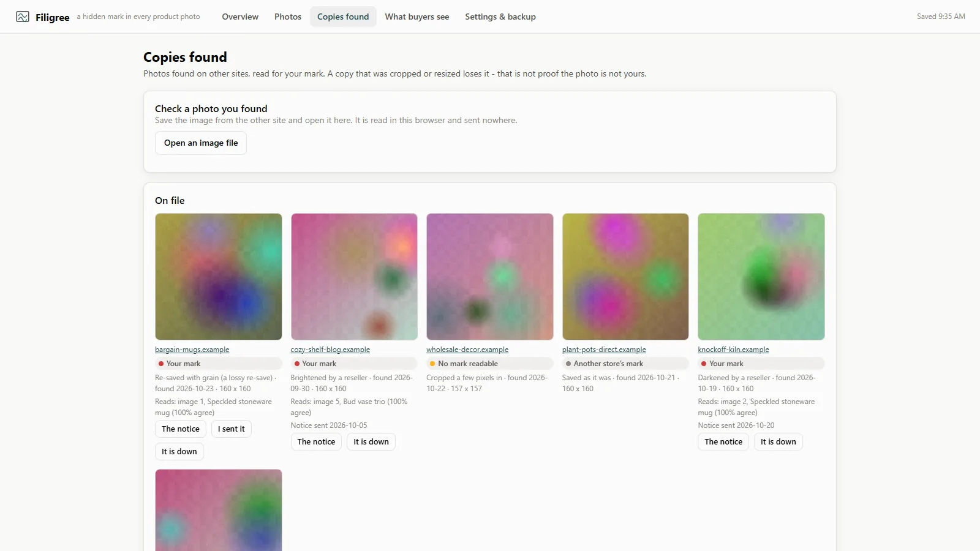Click the Your mark badge under bargain-mugs.example
This screenshot has height=551, width=980.
[x=219, y=364]
